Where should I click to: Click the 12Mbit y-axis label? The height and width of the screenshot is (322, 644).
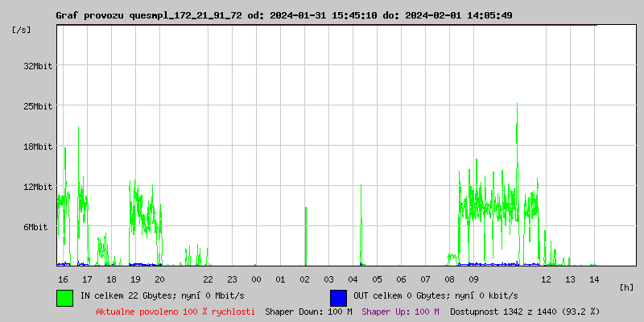point(38,187)
